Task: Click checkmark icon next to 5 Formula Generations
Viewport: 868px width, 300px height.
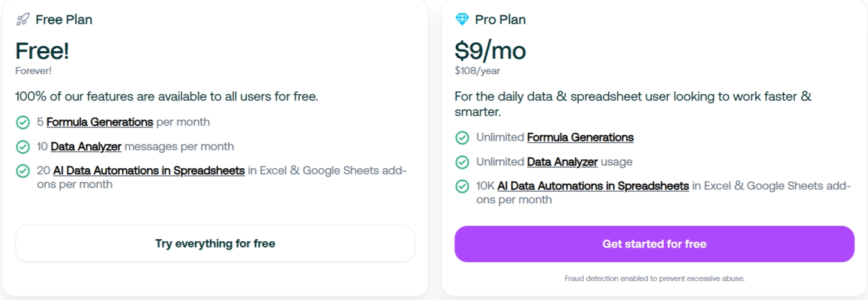Action: (23, 122)
